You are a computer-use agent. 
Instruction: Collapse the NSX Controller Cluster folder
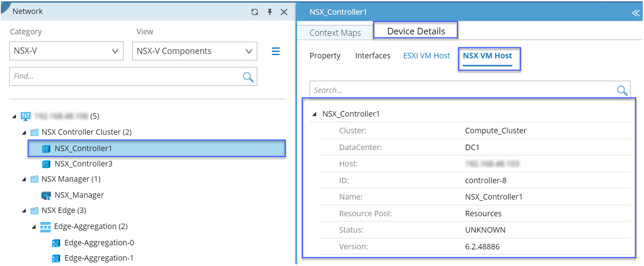coord(24,133)
